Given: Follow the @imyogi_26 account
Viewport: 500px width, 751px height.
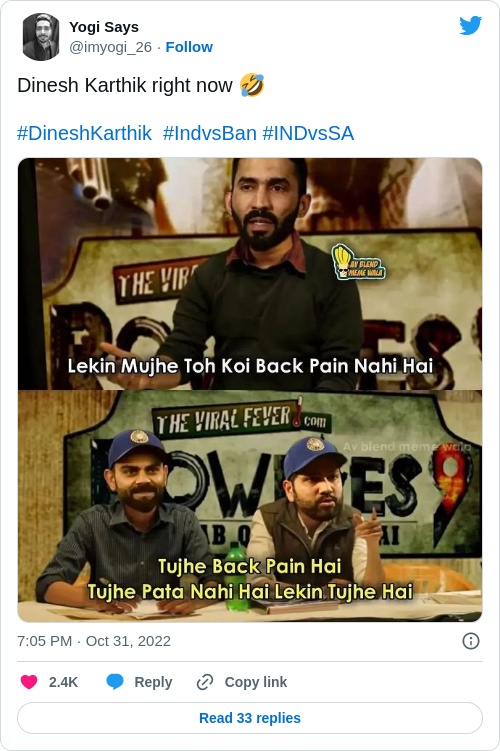Looking at the screenshot, I should coord(189,47).
